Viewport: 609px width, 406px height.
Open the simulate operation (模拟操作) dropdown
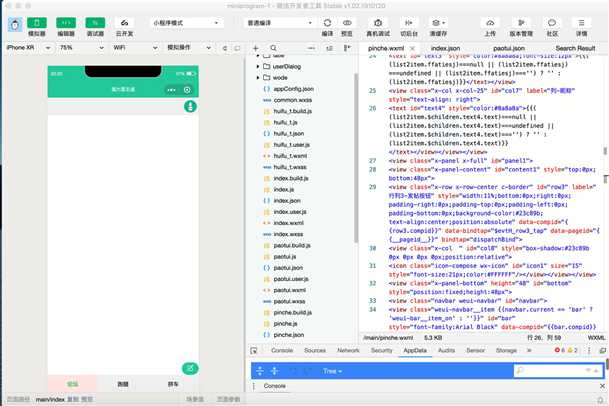coord(189,47)
